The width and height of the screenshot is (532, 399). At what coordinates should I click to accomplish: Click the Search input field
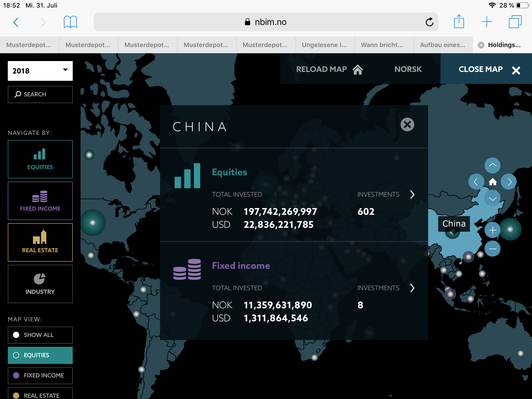tap(40, 94)
